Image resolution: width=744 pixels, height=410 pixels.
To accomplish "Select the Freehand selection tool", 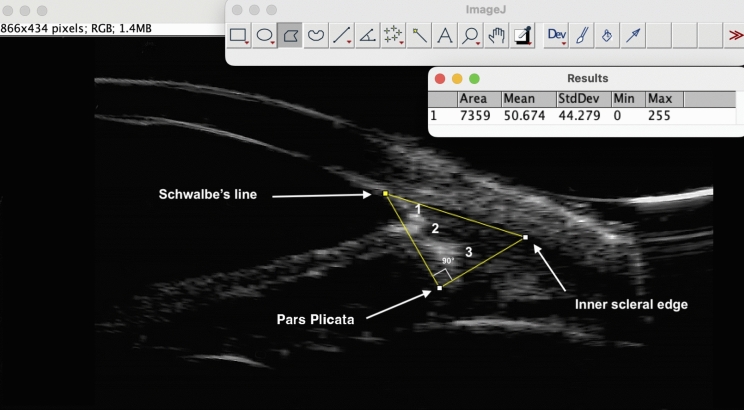I will point(316,36).
